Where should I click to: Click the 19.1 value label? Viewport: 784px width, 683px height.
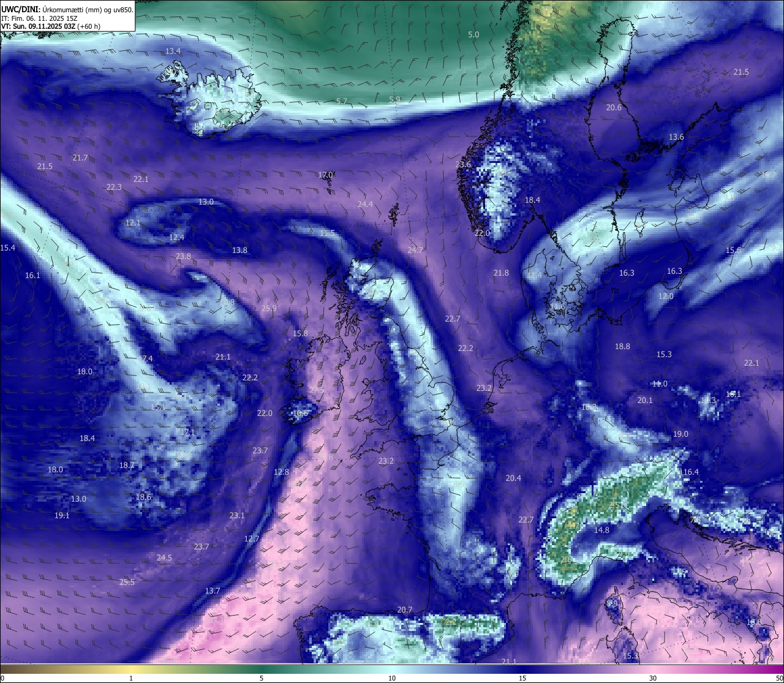click(62, 515)
